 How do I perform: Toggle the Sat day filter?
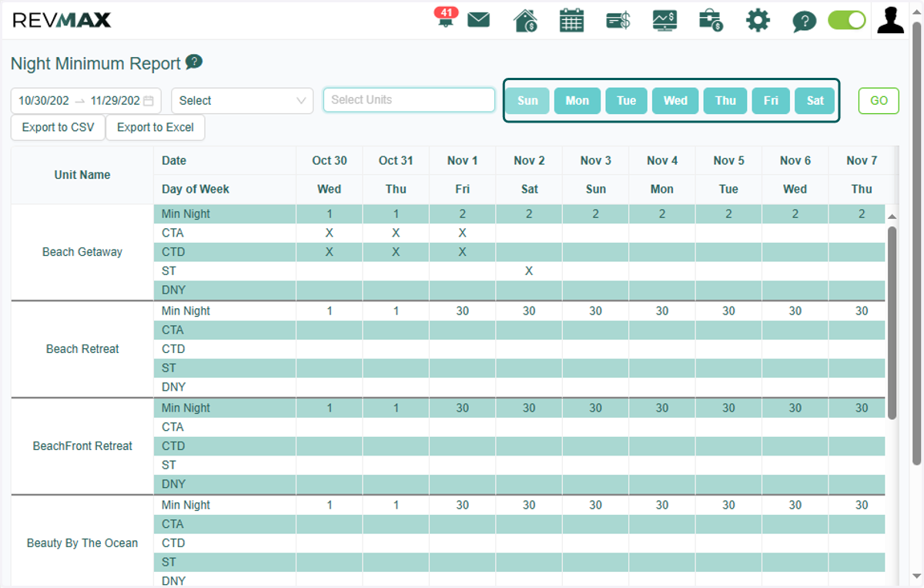coord(815,100)
